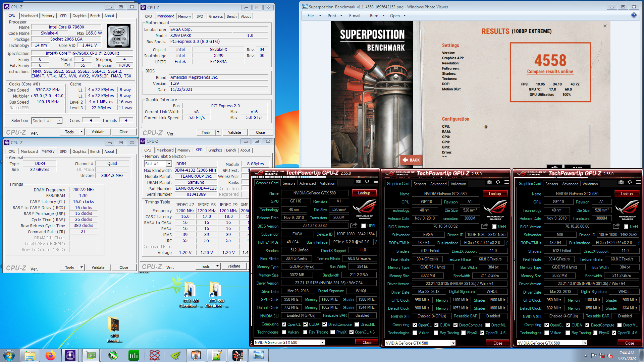Click the refresh icon in the GPU-Z window with BIOS 70.10.48.00.82

pyautogui.click(x=367, y=182)
